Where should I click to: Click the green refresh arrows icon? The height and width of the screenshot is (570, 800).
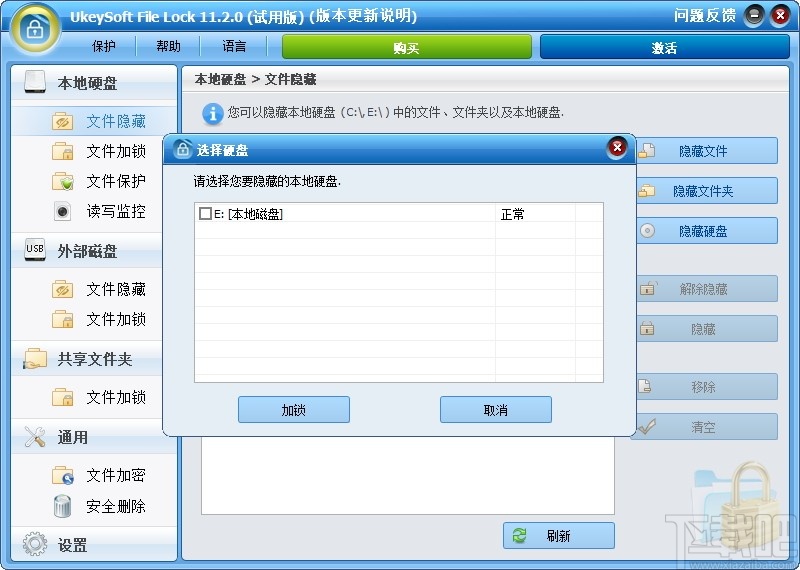coord(519,535)
